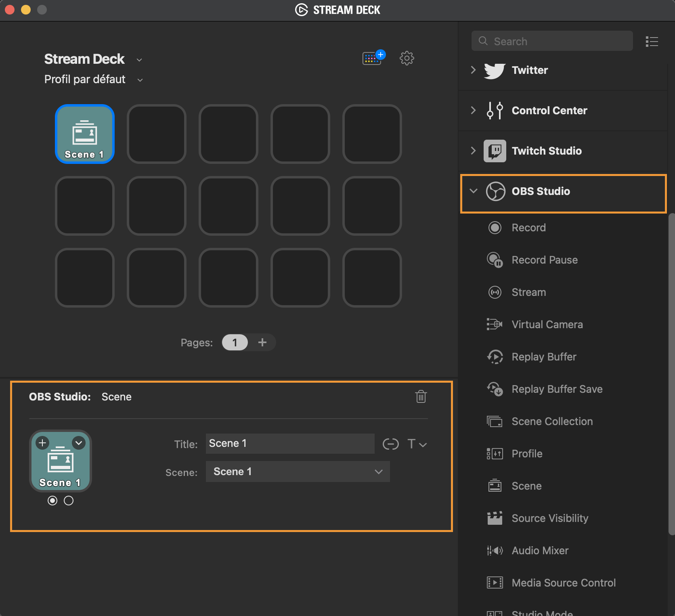Toggle the action list view icon
Screen dimensions: 675x616
click(x=652, y=42)
